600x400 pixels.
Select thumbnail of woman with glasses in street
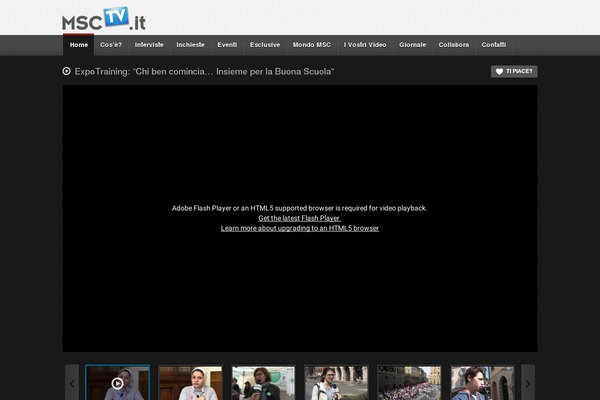(336, 382)
